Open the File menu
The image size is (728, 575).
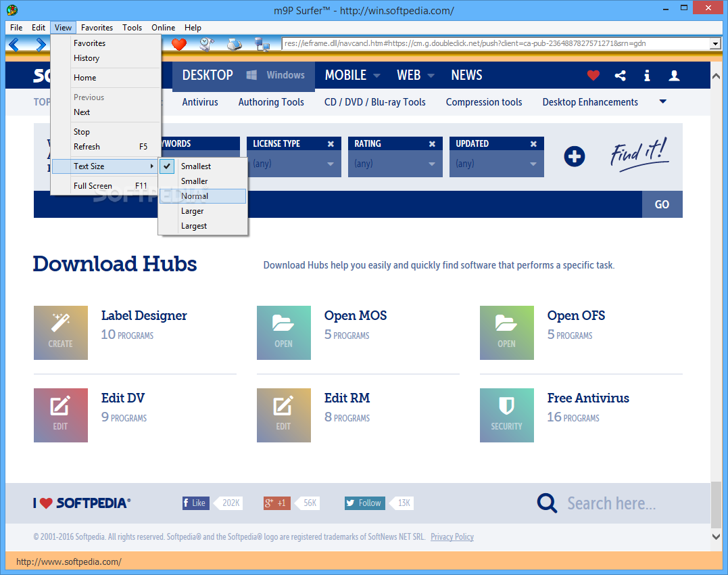[16, 28]
